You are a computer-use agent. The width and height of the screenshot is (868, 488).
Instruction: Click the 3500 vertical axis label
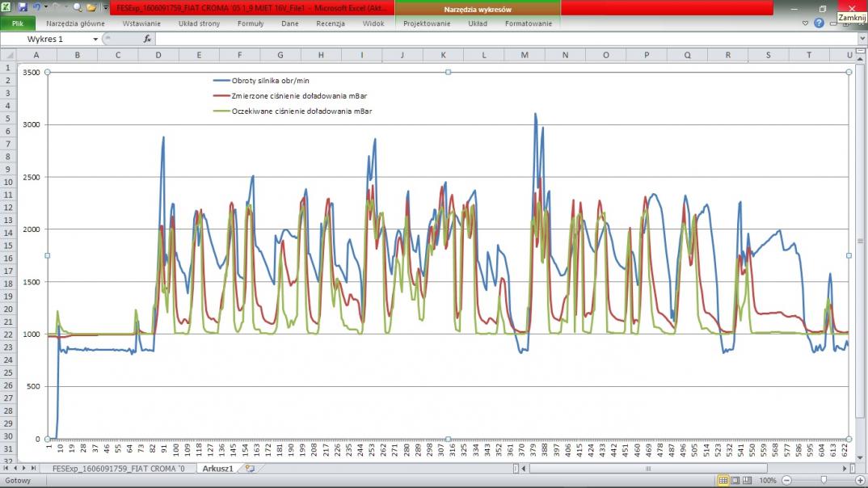pos(32,73)
